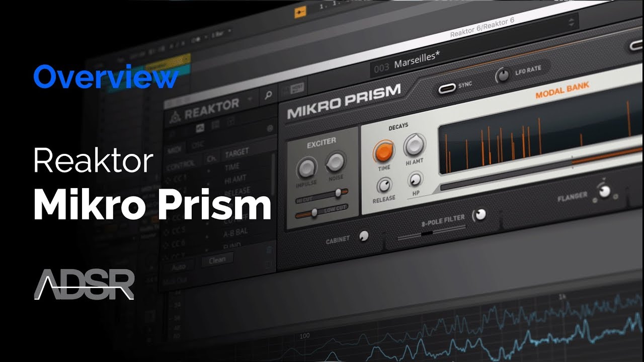Click the 8-Pole Filter type slider bar
Image resolution: width=644 pixels, height=362 pixels.
pyautogui.click(x=431, y=234)
